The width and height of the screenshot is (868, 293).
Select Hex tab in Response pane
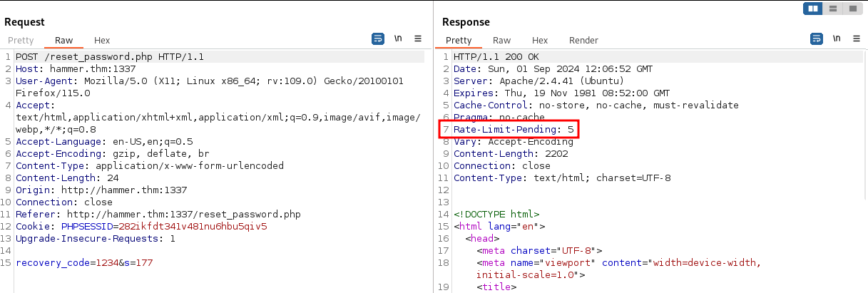(540, 41)
